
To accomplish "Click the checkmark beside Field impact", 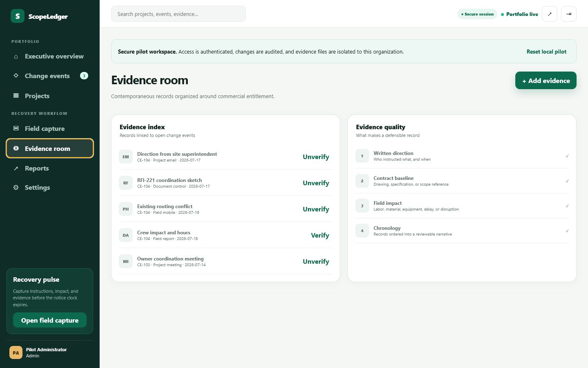I will 567,206.
